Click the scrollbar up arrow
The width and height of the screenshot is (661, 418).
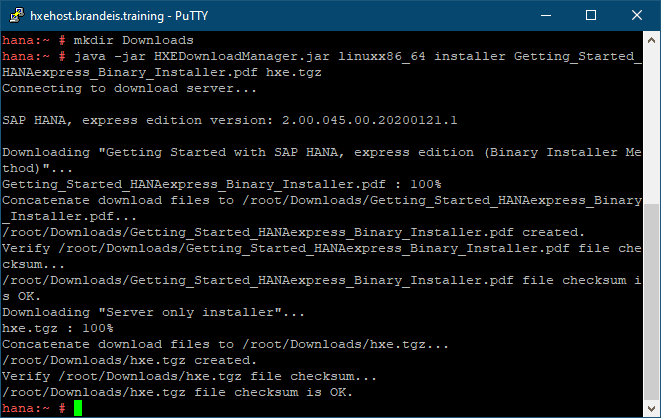coord(651,40)
